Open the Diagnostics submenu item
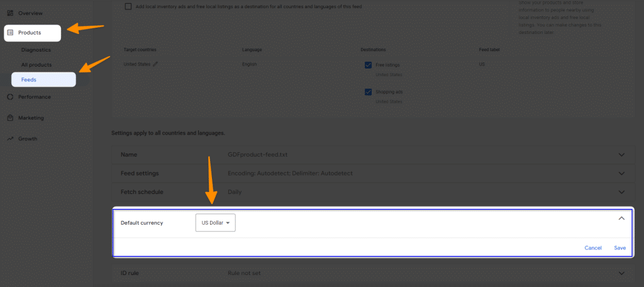The width and height of the screenshot is (644, 287). 36,50
